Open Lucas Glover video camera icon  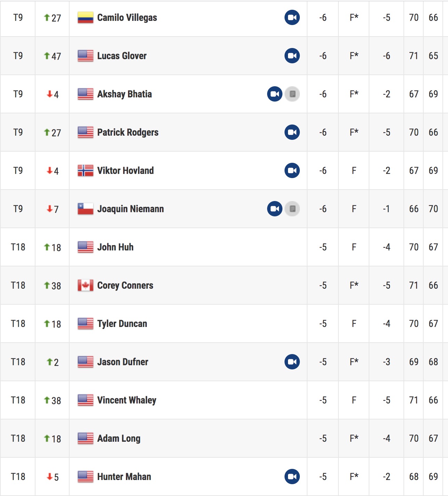click(x=292, y=56)
